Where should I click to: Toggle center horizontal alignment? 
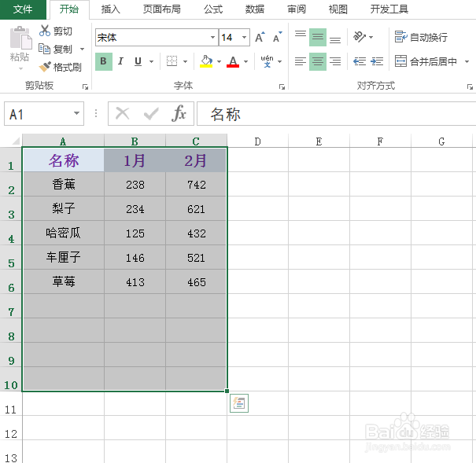[x=318, y=61]
